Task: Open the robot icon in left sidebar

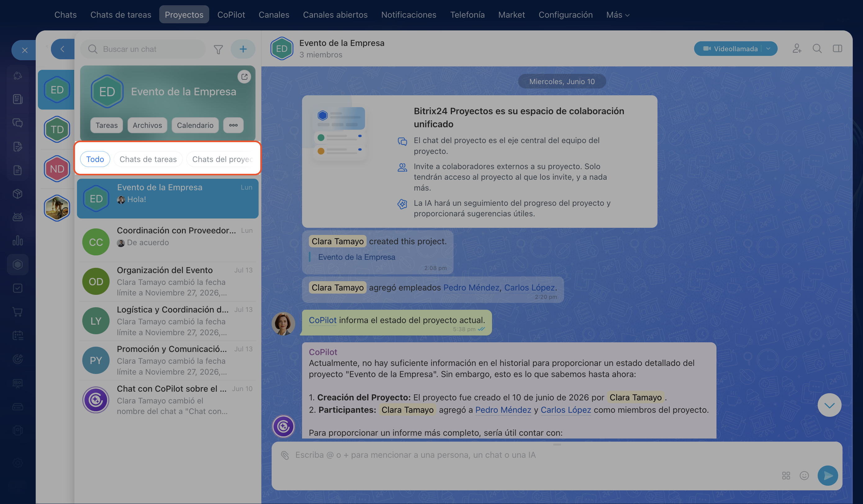Action: click(18, 217)
